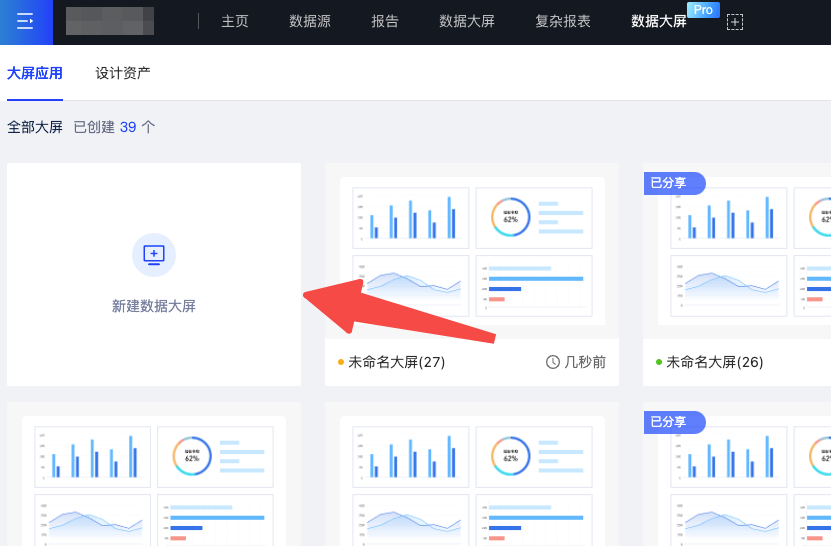This screenshot has width=831, height=546.
Task: Click the plus box icon in top navigation
Action: click(735, 22)
